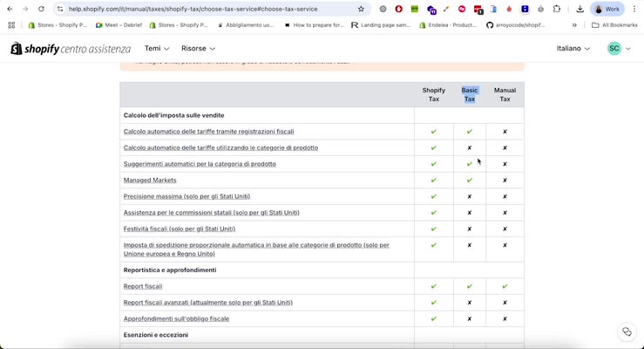Open the Report fiscali link
644x349 pixels.
(143, 286)
